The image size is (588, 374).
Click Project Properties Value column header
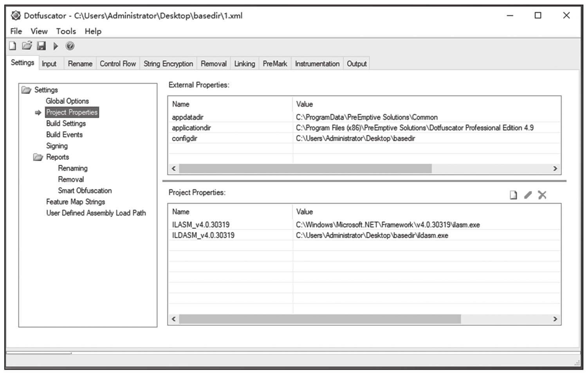point(427,212)
